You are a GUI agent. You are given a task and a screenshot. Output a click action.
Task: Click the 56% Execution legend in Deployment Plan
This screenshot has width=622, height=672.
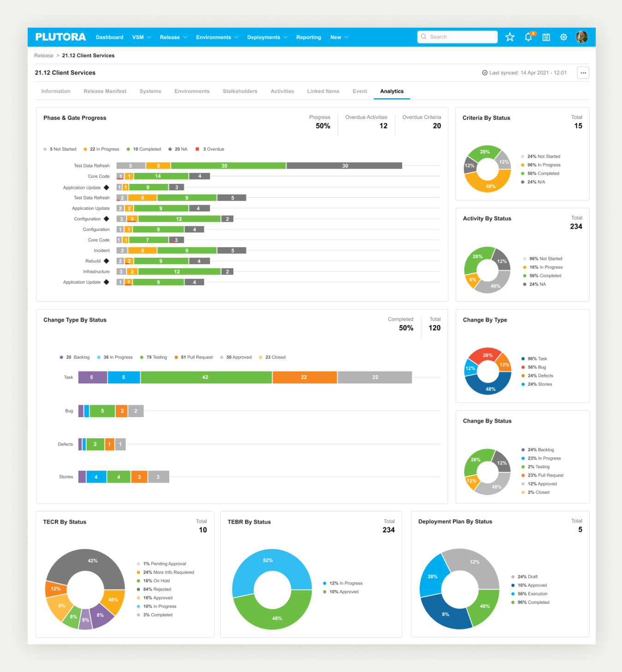[529, 594]
